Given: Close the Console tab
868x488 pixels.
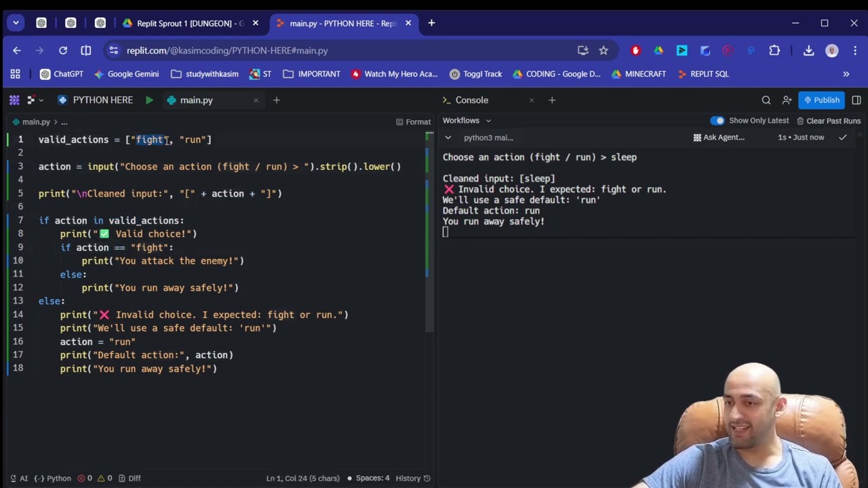Looking at the screenshot, I should click(x=531, y=100).
